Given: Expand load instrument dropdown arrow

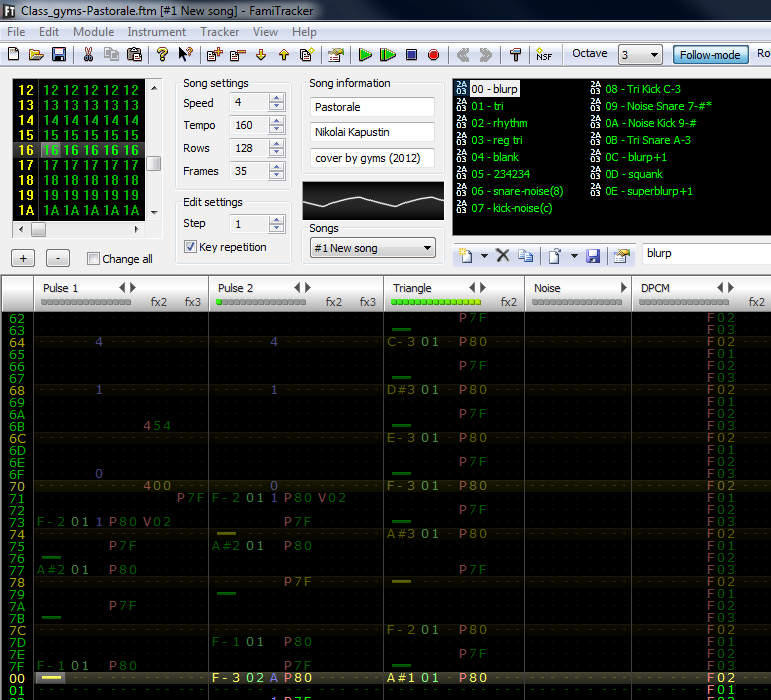Looking at the screenshot, I should coord(574,256).
